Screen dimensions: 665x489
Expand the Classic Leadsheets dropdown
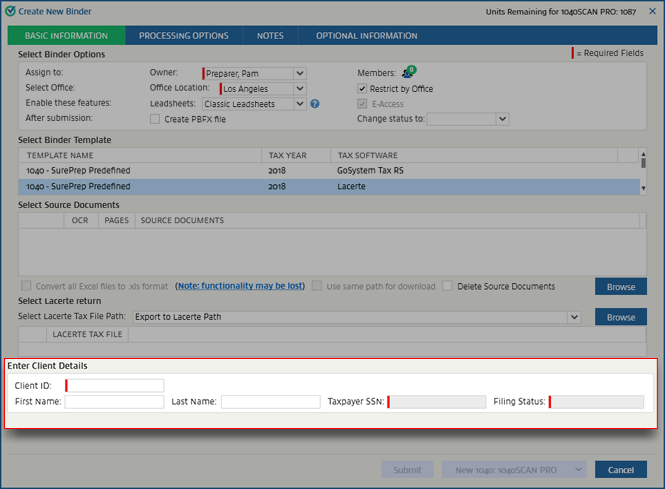pos(300,104)
